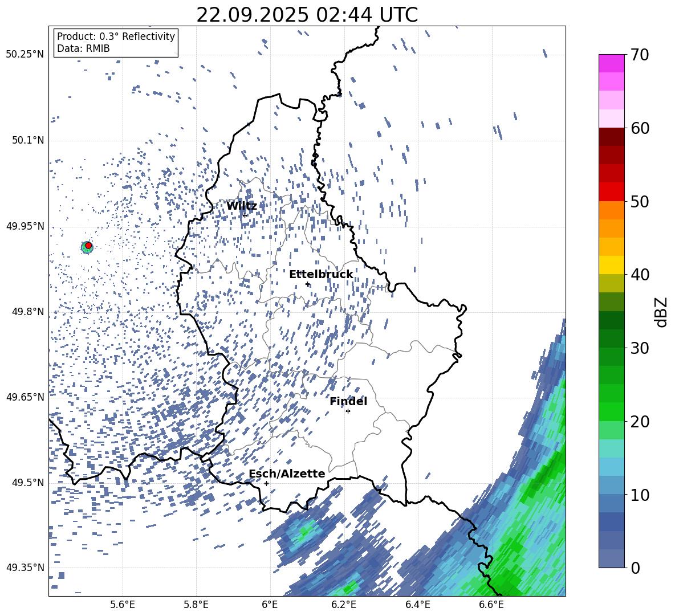Viewport: 675px width, 616px height.
Task: Click the Product: 0.3° Reflectivity text
Action: [116, 36]
